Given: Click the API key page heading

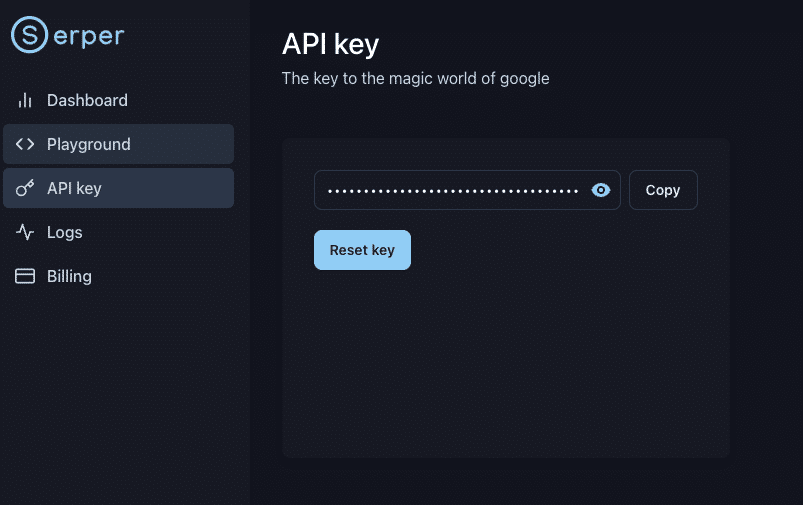Looking at the screenshot, I should pos(331,44).
